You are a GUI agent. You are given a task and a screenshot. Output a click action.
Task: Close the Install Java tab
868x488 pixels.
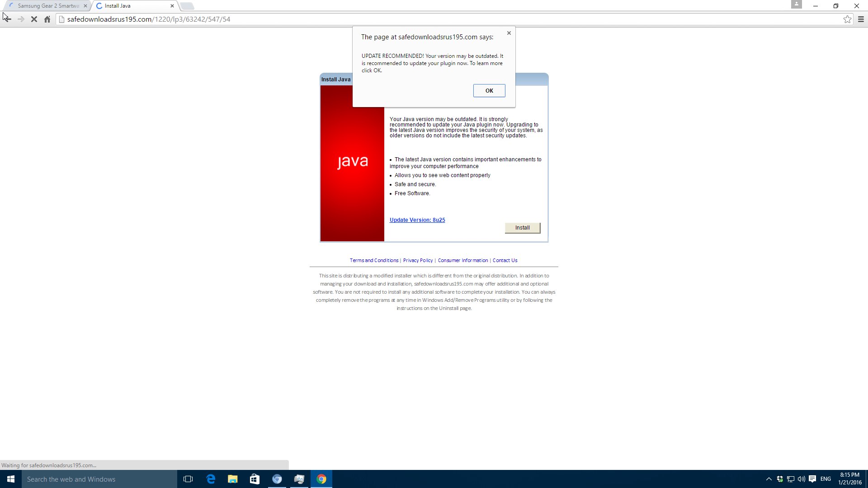[172, 6]
